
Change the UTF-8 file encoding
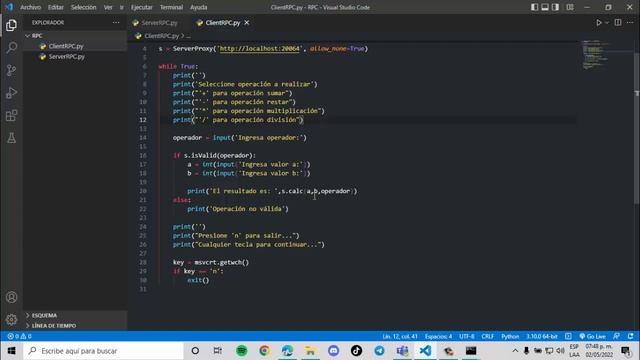pos(467,336)
